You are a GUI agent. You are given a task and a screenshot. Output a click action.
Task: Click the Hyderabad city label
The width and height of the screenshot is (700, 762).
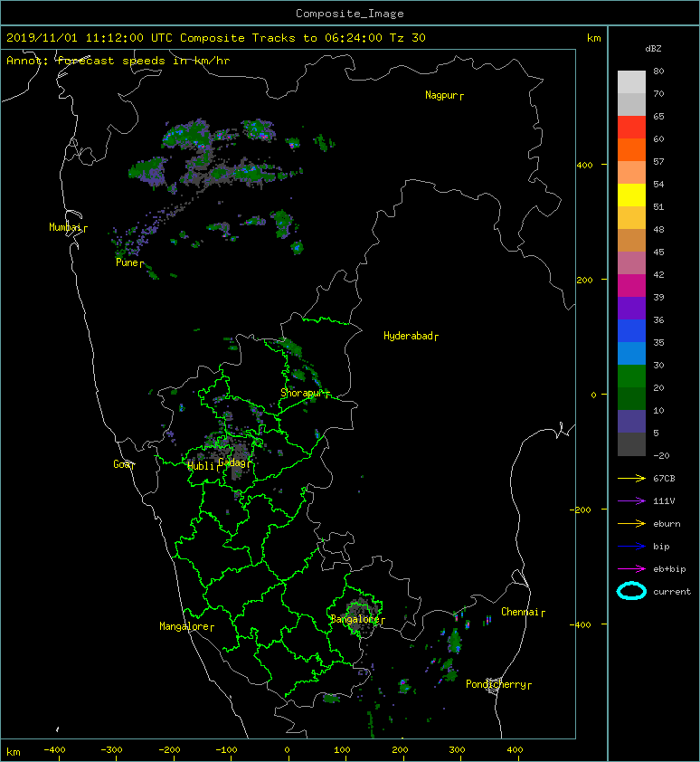point(411,337)
